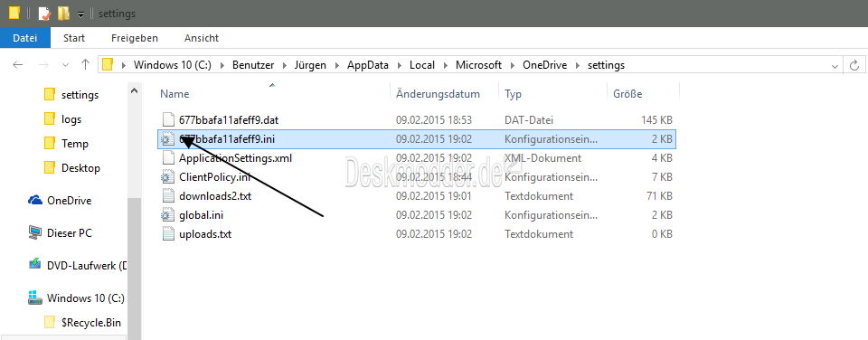Expand the address bar history dropdown
The height and width of the screenshot is (340, 868).
click(835, 66)
